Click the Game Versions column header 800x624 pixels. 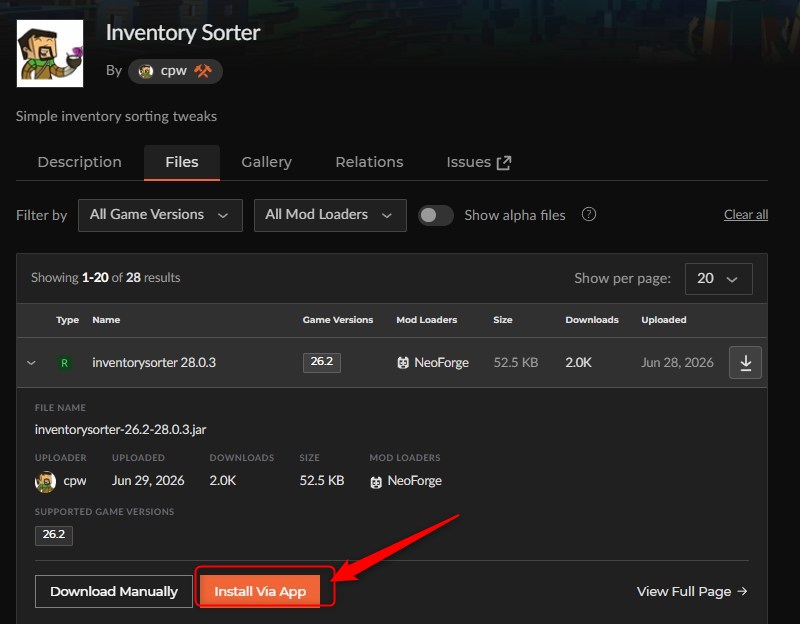coord(338,320)
